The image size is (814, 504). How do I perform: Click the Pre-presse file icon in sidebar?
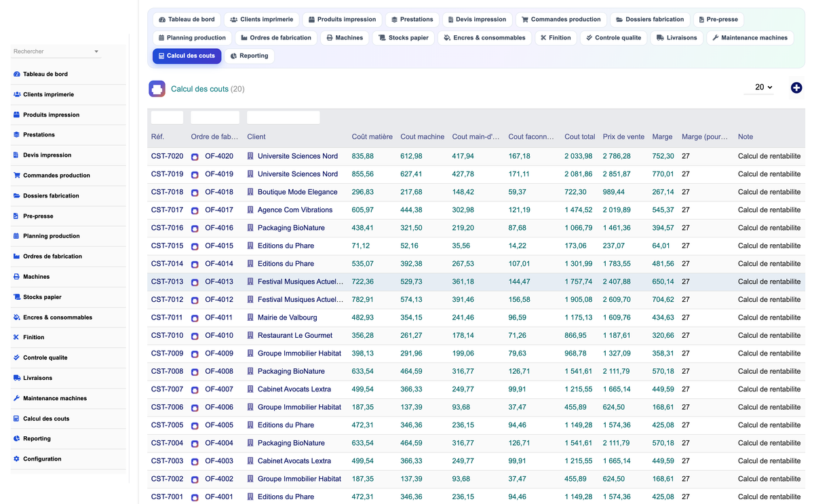click(17, 216)
